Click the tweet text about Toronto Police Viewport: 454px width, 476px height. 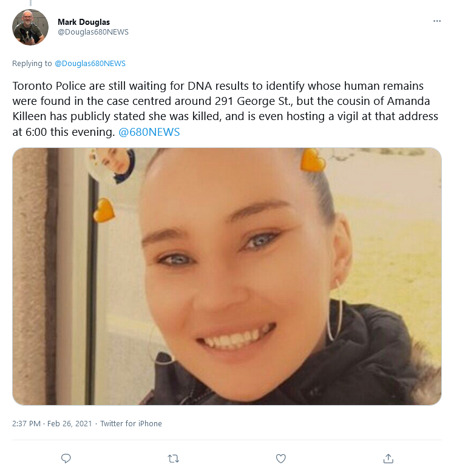tap(225, 109)
